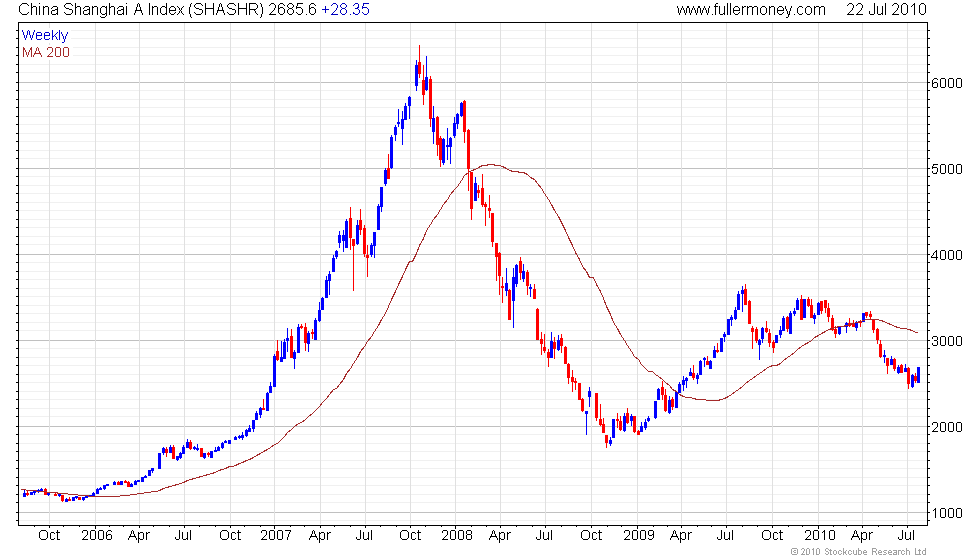Click the 2006 year label on time axis

click(x=97, y=535)
